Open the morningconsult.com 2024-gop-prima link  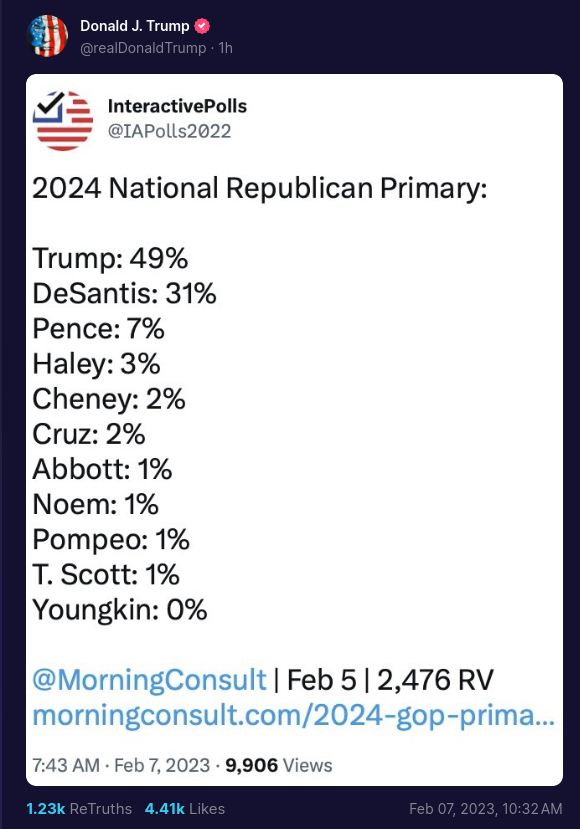[293, 715]
